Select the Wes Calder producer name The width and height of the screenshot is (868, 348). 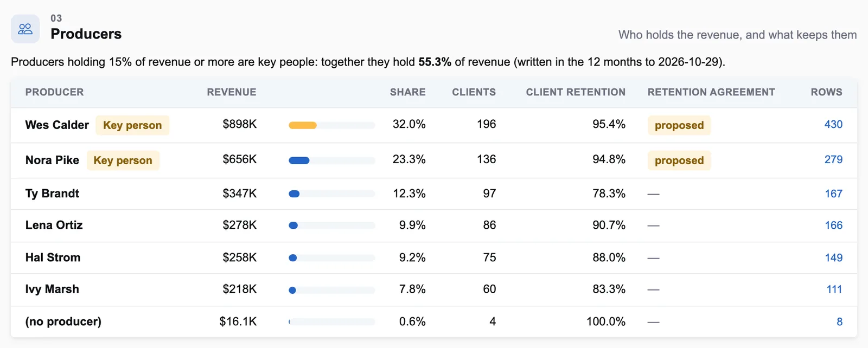[x=57, y=125]
